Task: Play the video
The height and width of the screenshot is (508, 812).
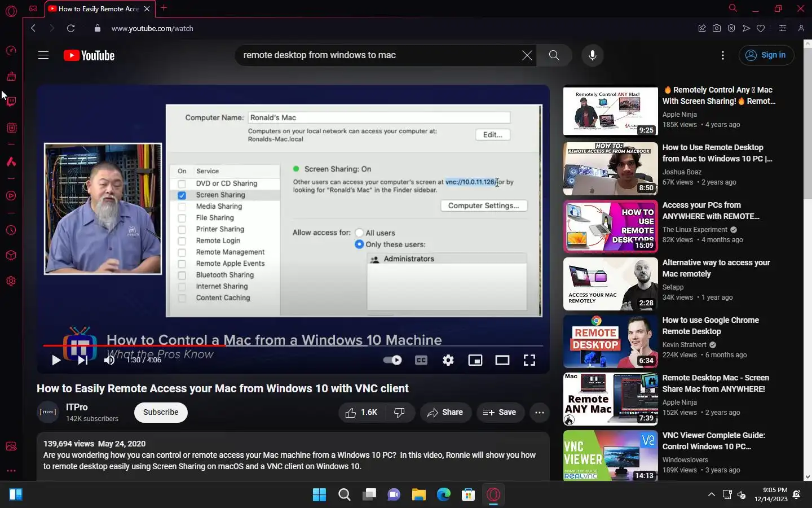Action: pyautogui.click(x=56, y=360)
